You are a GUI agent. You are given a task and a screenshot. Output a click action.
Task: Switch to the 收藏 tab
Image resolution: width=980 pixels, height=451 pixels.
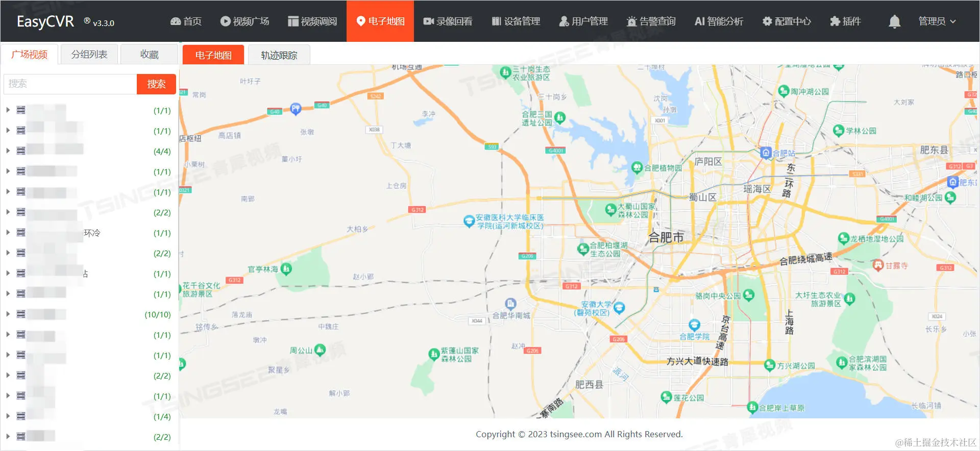point(149,54)
